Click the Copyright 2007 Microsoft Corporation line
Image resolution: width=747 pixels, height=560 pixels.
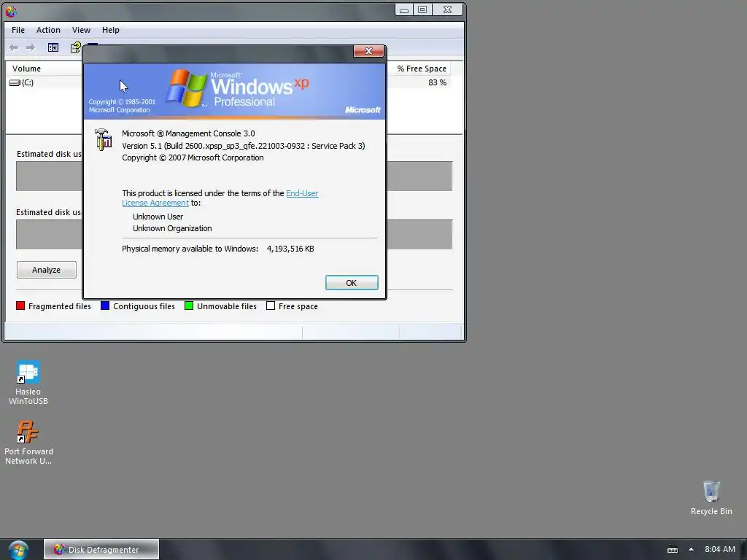[193, 157]
